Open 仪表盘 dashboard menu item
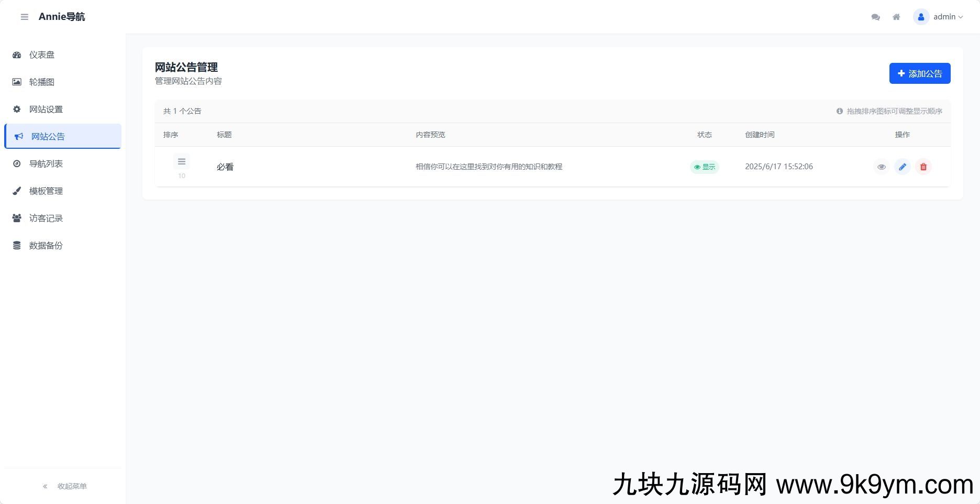The image size is (980, 504). coord(63,54)
